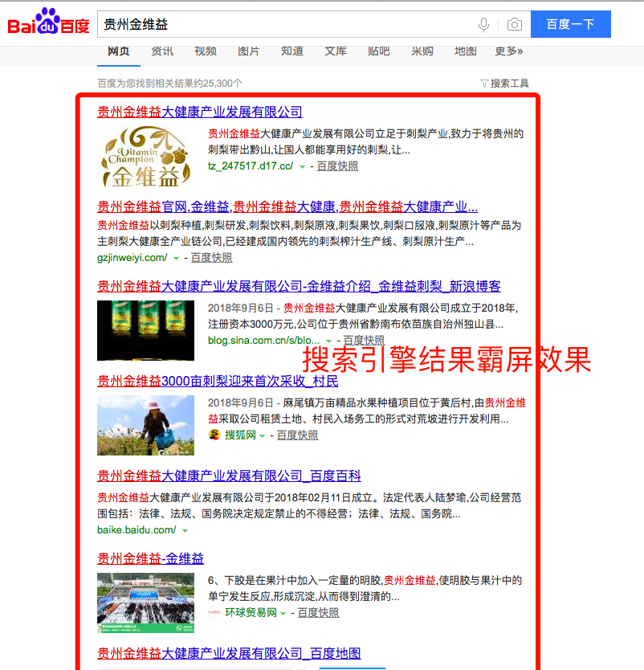Click the 搜狐网 source icon

pos(214,435)
